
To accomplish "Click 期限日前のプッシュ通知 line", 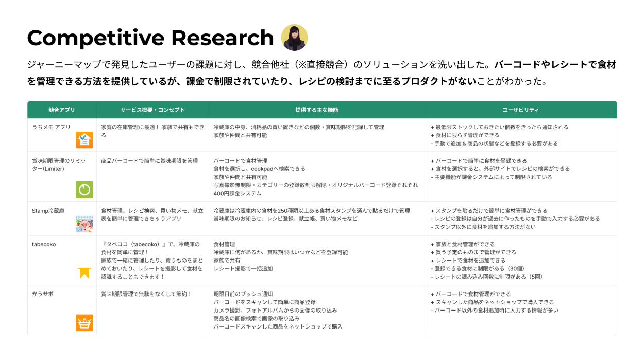I will point(243,294).
